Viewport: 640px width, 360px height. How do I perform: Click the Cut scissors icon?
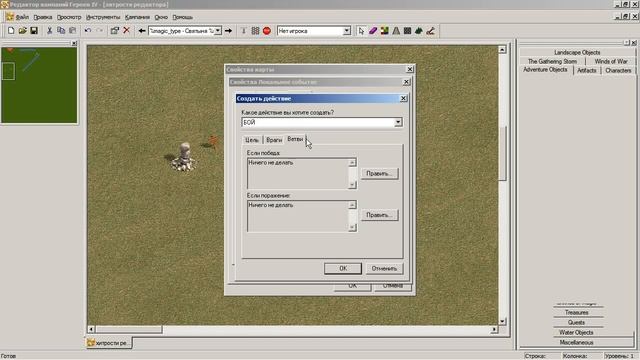[49, 31]
